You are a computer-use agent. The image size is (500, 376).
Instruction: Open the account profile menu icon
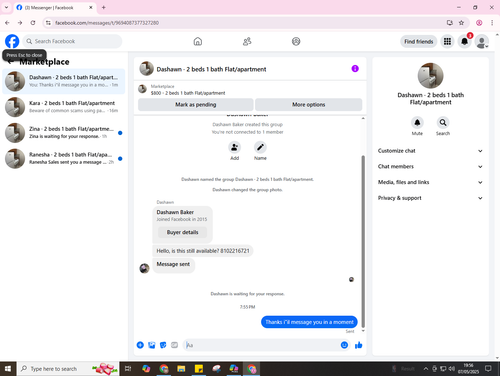pyautogui.click(x=482, y=42)
